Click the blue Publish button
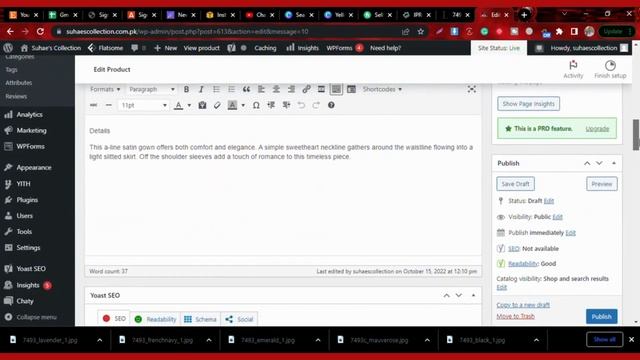640x360 pixels. coord(602,316)
